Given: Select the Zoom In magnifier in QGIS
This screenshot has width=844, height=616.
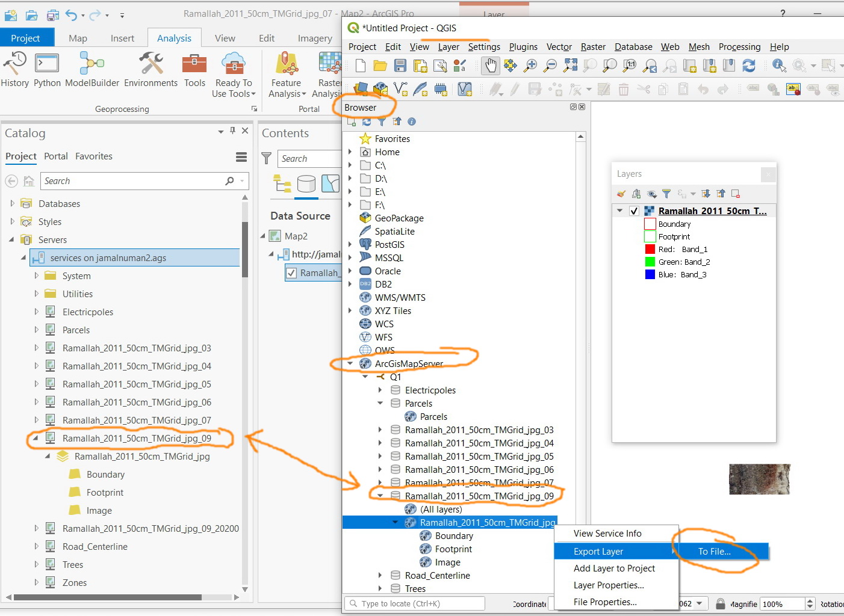Looking at the screenshot, I should 530,66.
